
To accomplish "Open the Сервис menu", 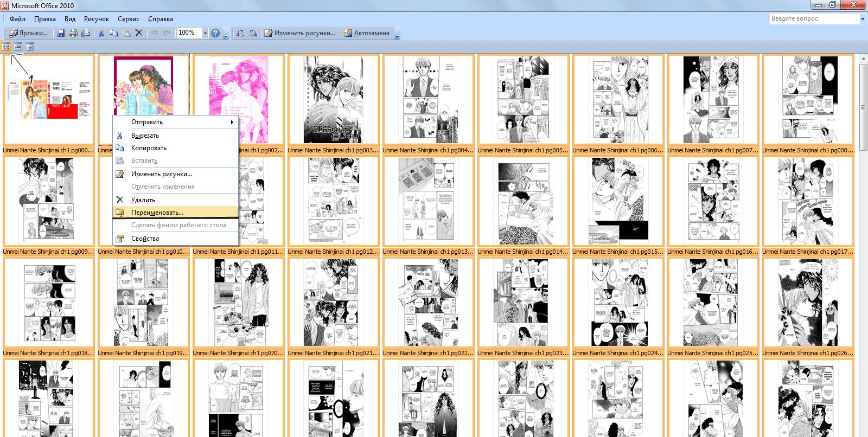I will point(129,19).
